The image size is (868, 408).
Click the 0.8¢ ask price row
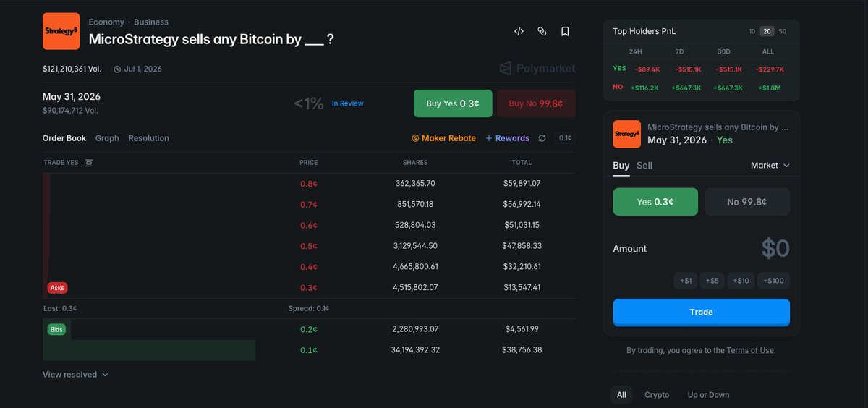(x=310, y=184)
